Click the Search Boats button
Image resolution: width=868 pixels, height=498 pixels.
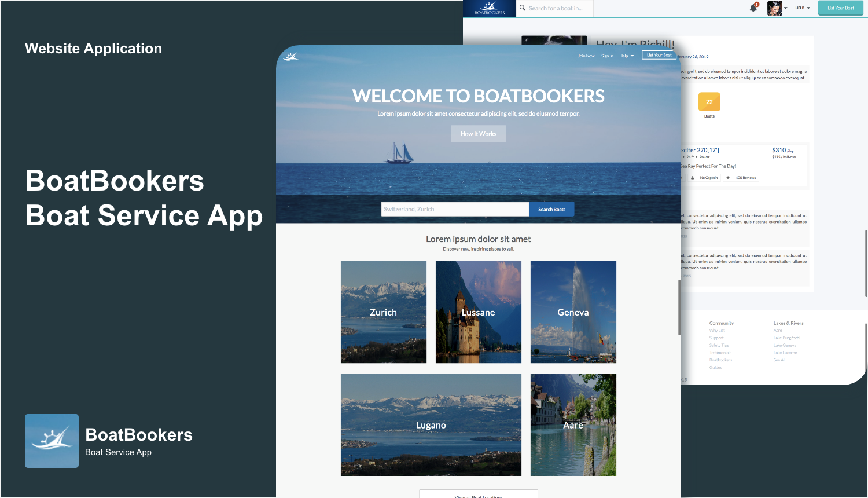552,209
